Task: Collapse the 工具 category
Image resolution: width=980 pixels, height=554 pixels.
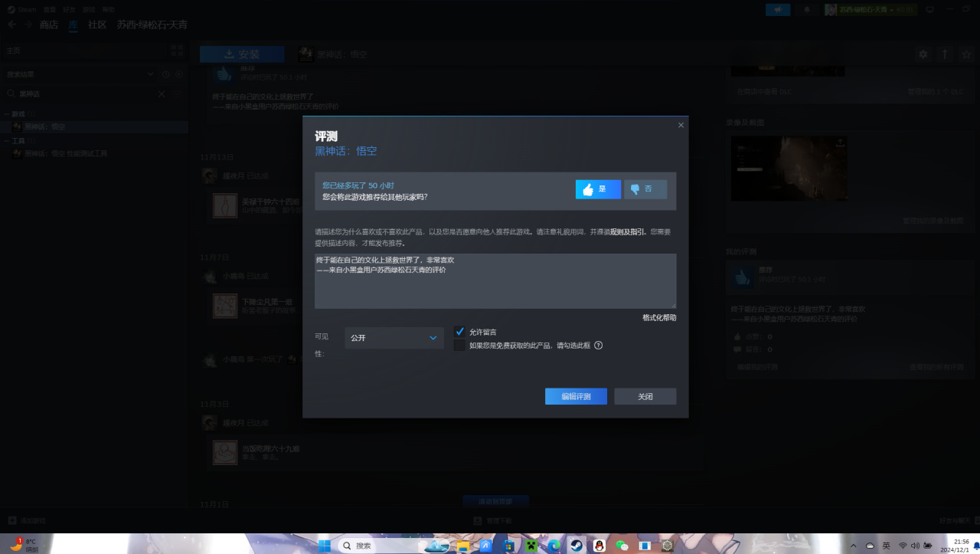Action: click(7, 141)
